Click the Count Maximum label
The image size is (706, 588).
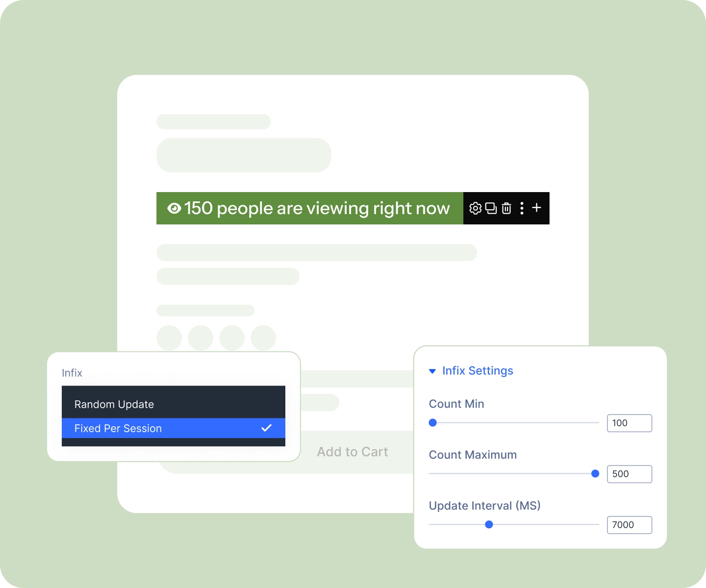pyautogui.click(x=473, y=455)
